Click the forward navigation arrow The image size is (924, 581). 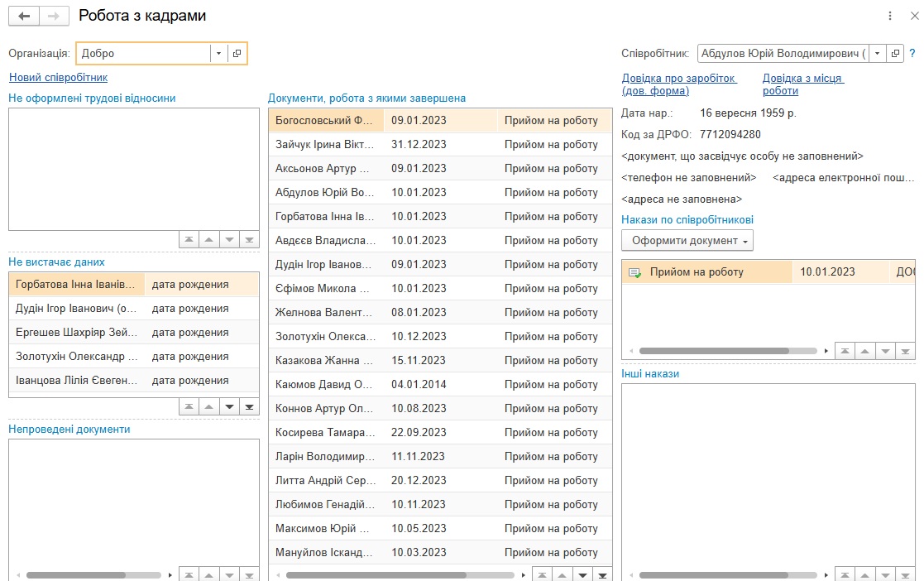(x=54, y=16)
